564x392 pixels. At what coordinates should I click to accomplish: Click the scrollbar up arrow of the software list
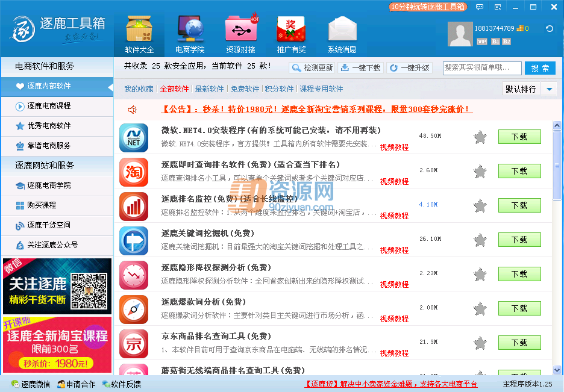[x=557, y=125]
